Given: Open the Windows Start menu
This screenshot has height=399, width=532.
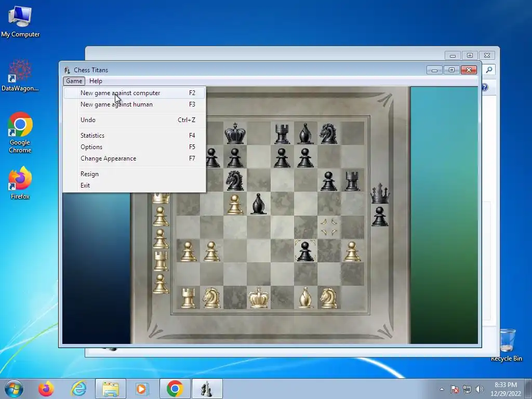Looking at the screenshot, I should pos(14,389).
